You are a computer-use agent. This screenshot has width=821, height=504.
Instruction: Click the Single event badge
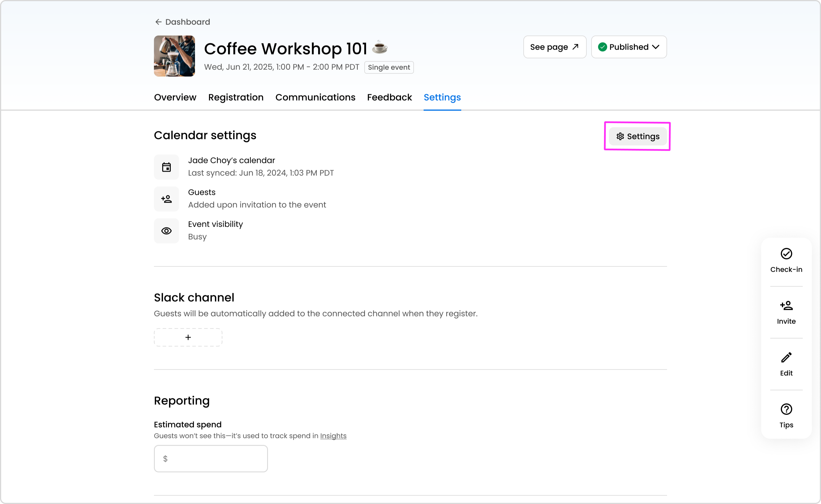(x=389, y=67)
